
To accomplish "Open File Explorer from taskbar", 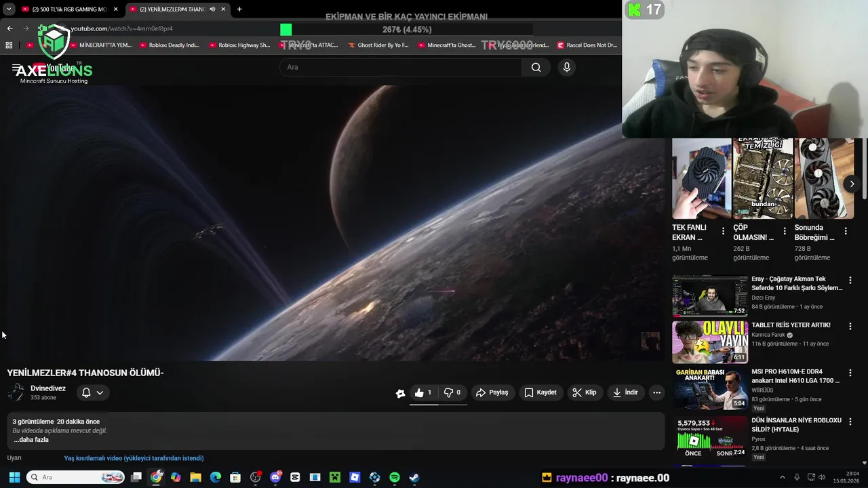I will point(195,477).
